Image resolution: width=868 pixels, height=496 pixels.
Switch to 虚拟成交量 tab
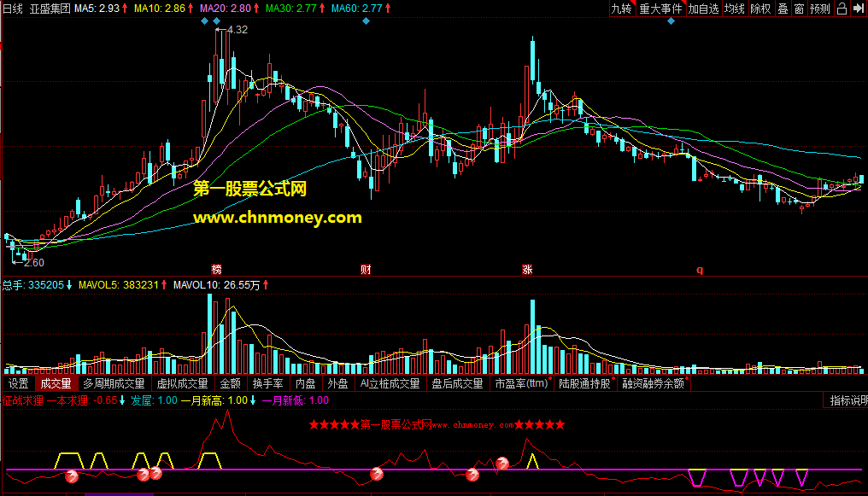182,383
